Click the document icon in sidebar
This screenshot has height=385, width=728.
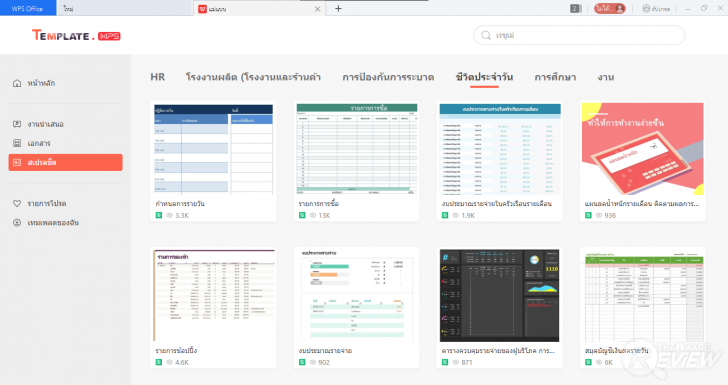[x=17, y=143]
